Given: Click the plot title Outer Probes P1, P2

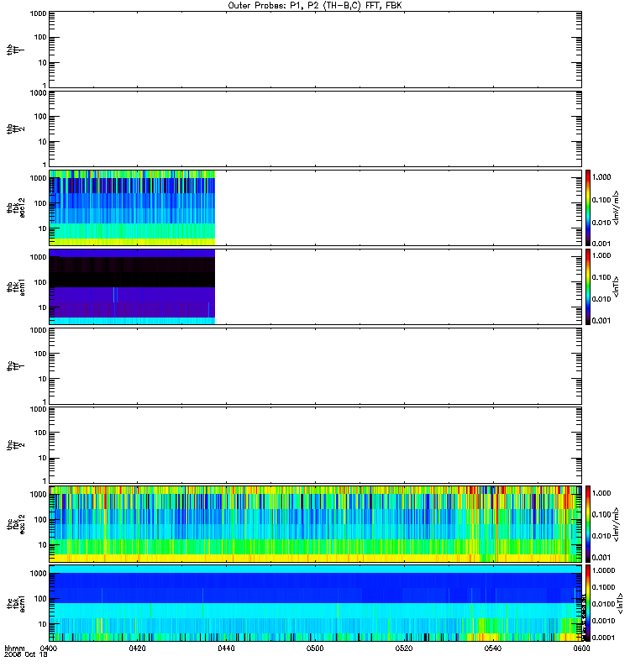Looking at the screenshot, I should [x=315, y=6].
